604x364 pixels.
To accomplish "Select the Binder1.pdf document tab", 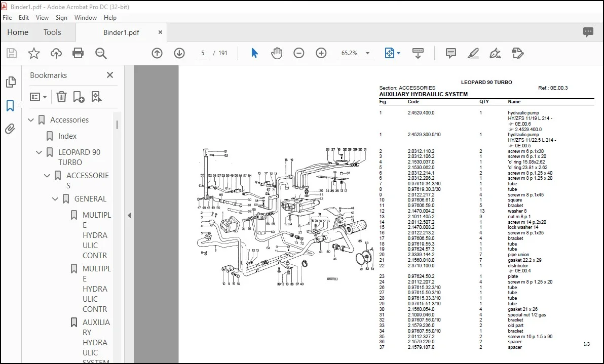I will point(121,32).
